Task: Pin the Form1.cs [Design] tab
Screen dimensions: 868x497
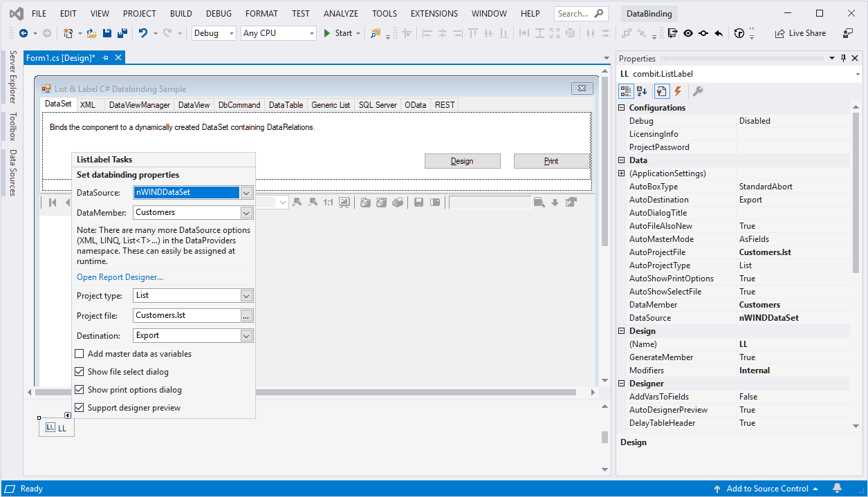Action: (x=105, y=58)
